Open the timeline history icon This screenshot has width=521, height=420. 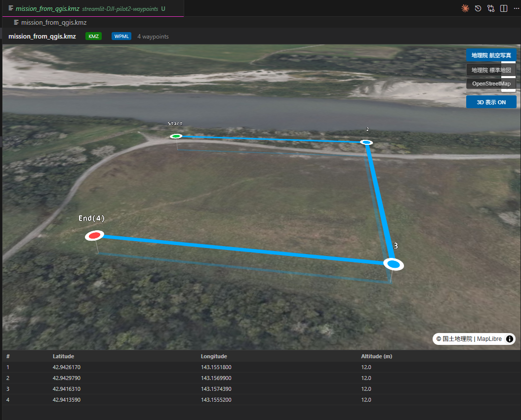478,8
